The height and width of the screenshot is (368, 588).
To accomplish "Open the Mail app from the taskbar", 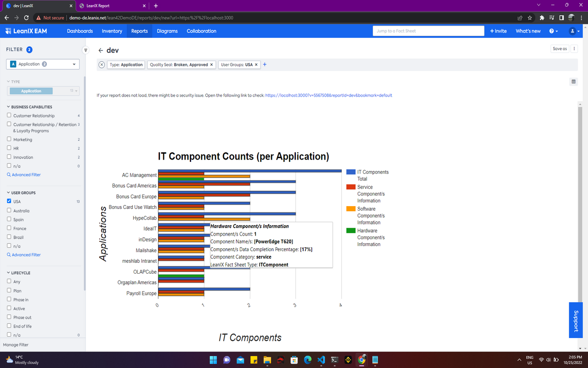I will coord(240,360).
